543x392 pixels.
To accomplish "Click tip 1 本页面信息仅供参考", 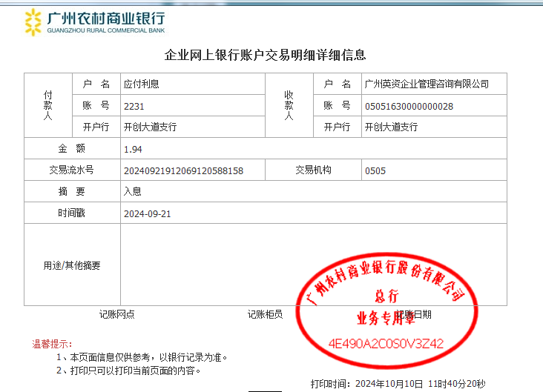I will 142,357.
